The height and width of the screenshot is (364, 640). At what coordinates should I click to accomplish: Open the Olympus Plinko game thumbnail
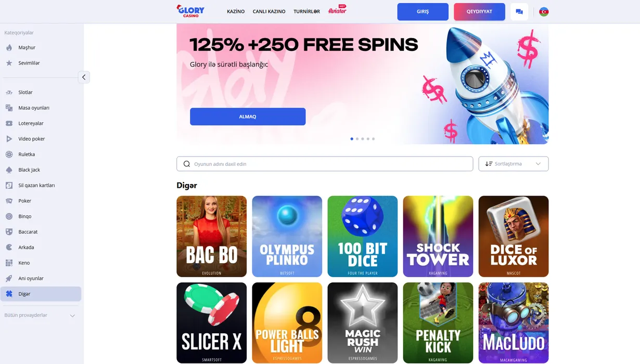pos(287,236)
